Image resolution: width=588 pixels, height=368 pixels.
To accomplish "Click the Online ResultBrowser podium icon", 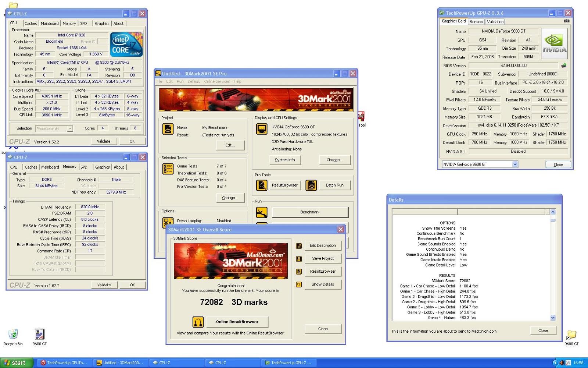I will tap(198, 322).
